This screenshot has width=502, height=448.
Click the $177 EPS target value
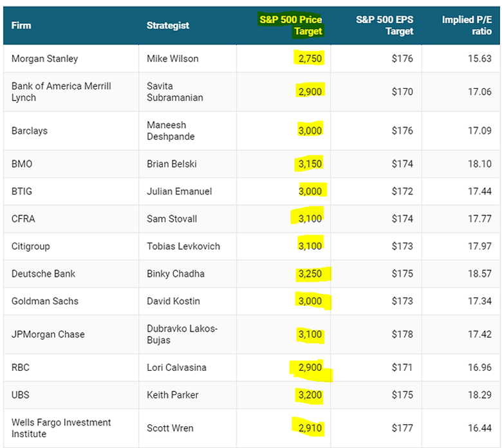click(x=402, y=428)
